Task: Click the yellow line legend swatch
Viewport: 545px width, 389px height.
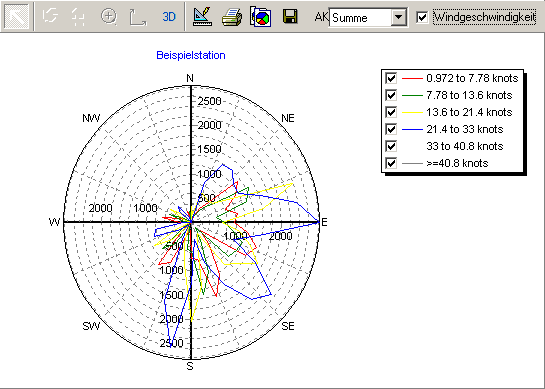Action: click(x=412, y=112)
